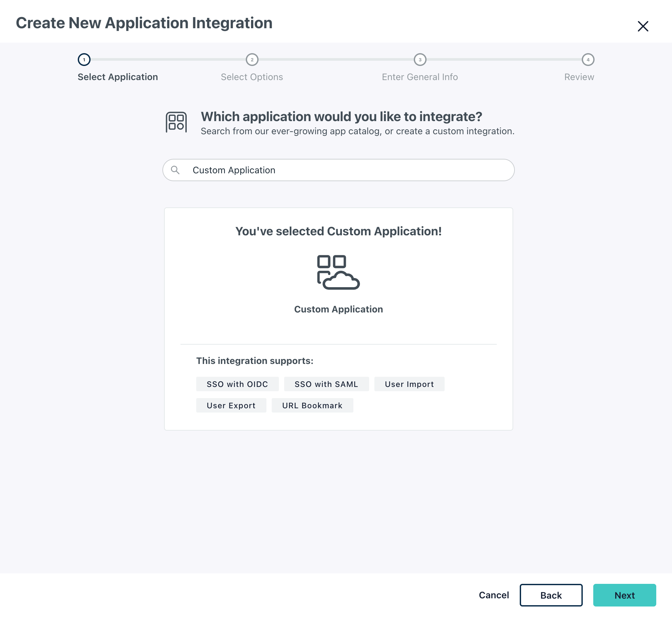Click the User Import capability chip
Image resolution: width=672 pixels, height=617 pixels.
coord(409,384)
